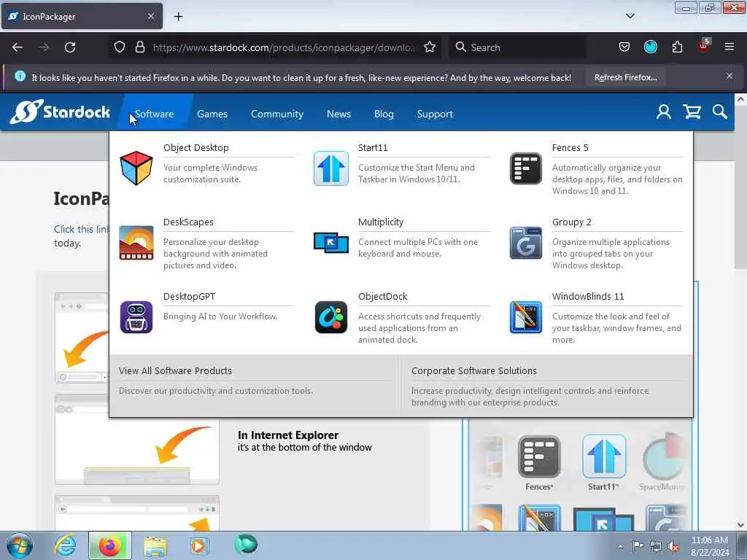Screen dimensions: 747x560
Task: Click the Groupy 2 title link
Action: point(572,222)
